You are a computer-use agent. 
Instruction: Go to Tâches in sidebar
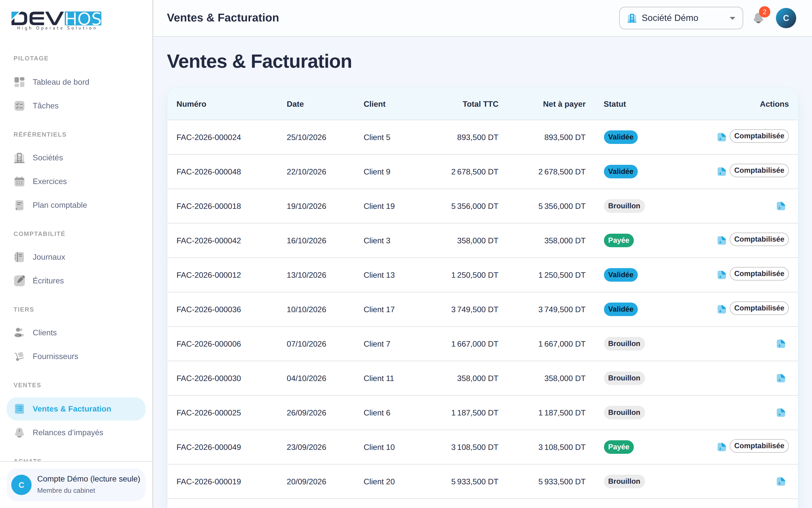[76, 106]
